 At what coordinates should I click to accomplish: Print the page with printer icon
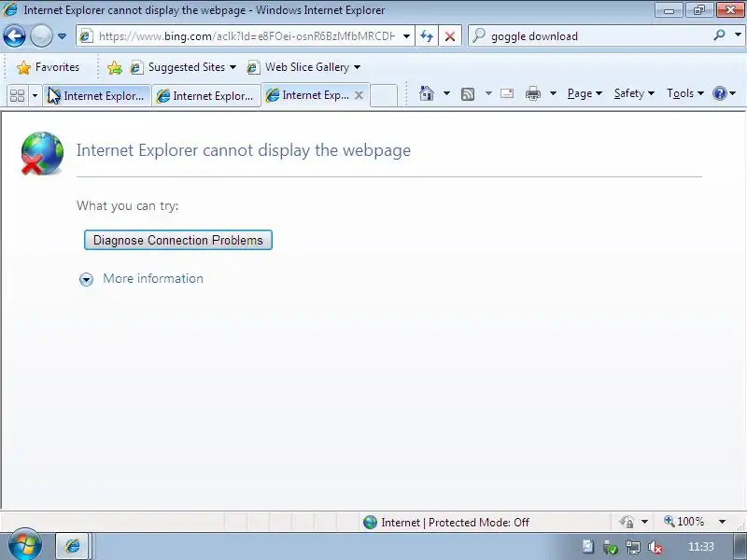tap(532, 93)
